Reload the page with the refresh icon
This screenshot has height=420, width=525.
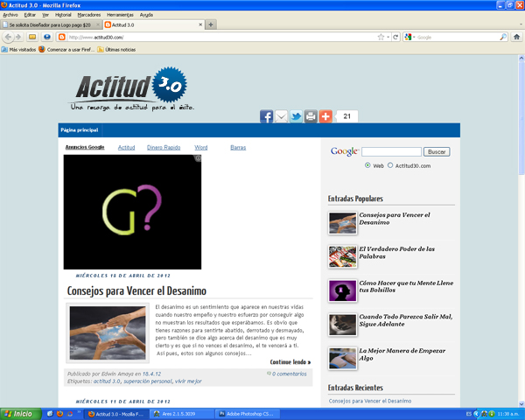pos(395,37)
